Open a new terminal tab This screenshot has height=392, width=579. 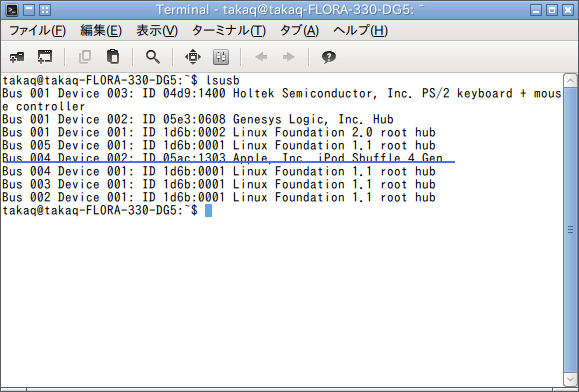tap(17, 57)
